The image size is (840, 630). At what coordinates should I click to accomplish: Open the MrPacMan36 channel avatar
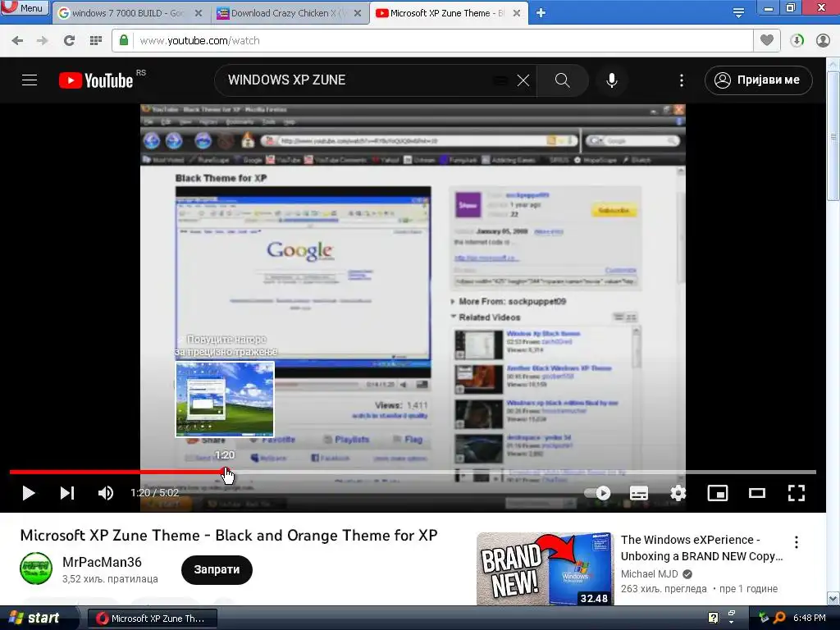(36, 569)
